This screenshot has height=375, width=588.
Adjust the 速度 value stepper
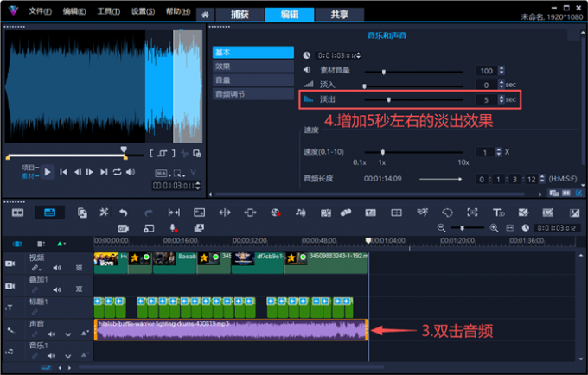pyautogui.click(x=498, y=152)
